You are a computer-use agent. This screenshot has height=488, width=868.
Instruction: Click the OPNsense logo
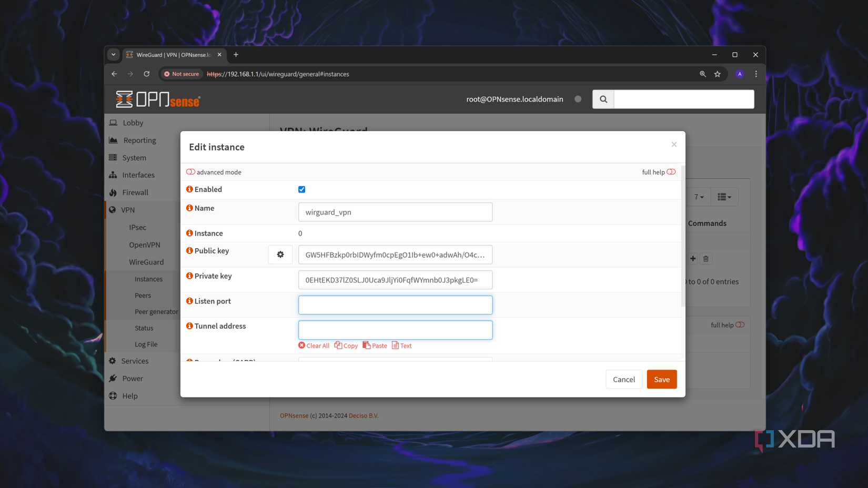pyautogui.click(x=157, y=99)
